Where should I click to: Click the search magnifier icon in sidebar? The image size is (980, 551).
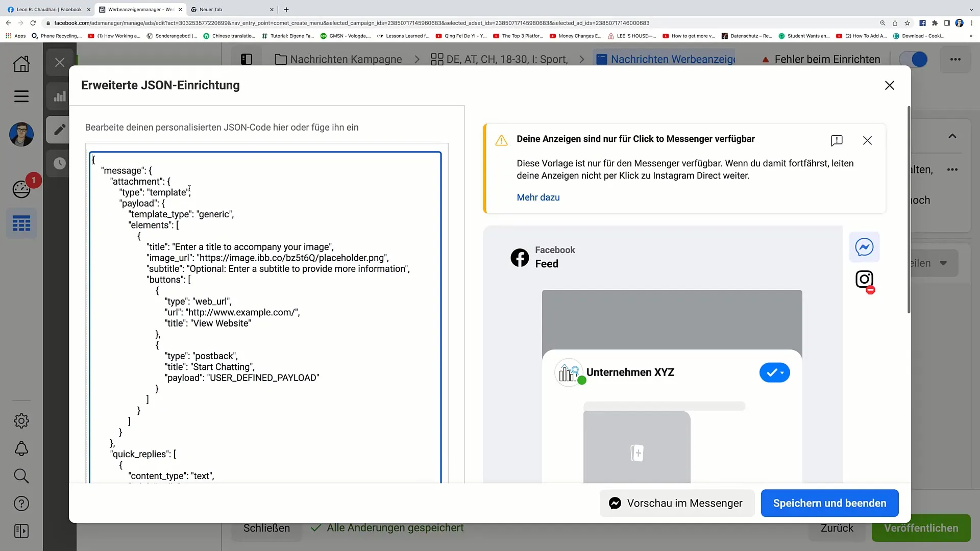[x=21, y=475]
